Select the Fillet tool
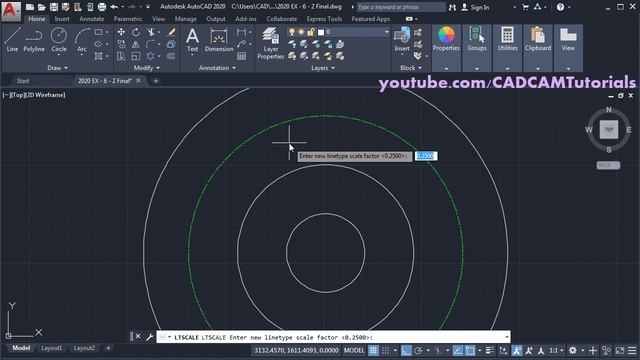This screenshot has height=360, width=640. [151, 44]
